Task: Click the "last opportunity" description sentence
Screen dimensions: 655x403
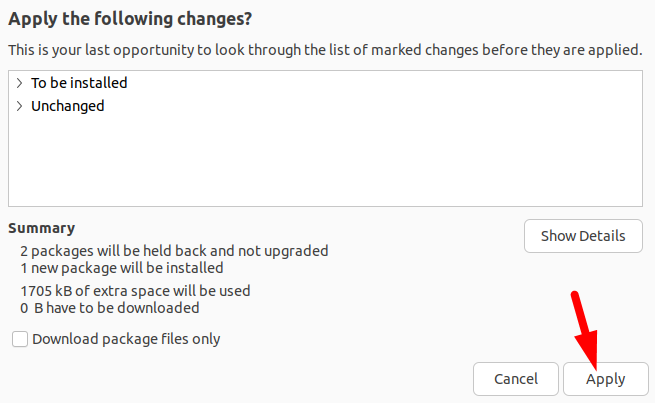Action: (325, 50)
